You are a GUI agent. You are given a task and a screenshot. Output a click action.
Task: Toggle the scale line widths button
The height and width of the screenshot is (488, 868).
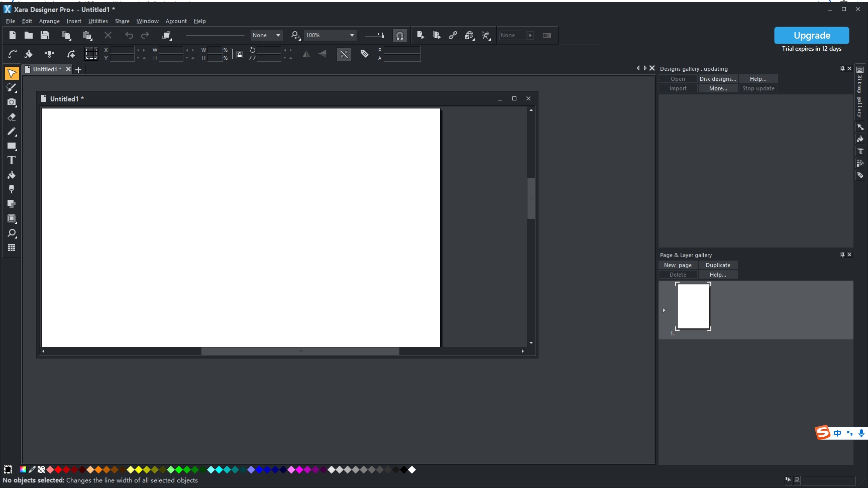pyautogui.click(x=344, y=54)
